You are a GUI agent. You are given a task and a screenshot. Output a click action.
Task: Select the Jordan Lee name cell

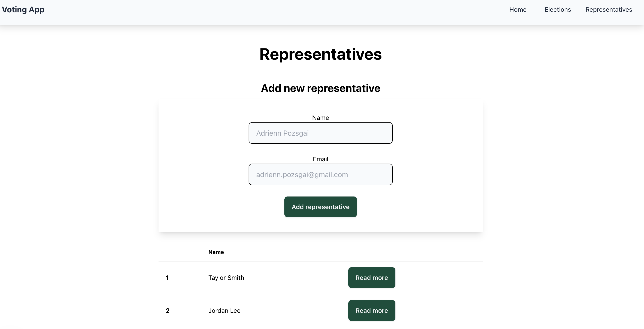point(224,311)
